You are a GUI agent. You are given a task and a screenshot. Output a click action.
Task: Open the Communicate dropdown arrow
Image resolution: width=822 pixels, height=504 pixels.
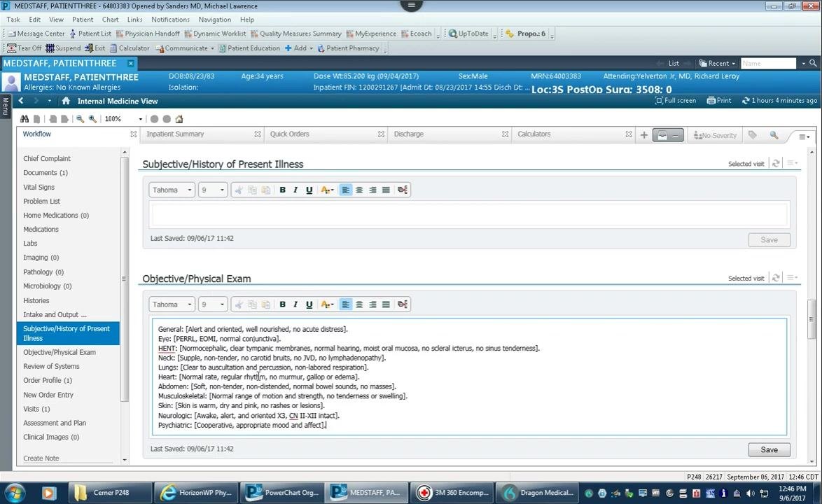tap(212, 48)
